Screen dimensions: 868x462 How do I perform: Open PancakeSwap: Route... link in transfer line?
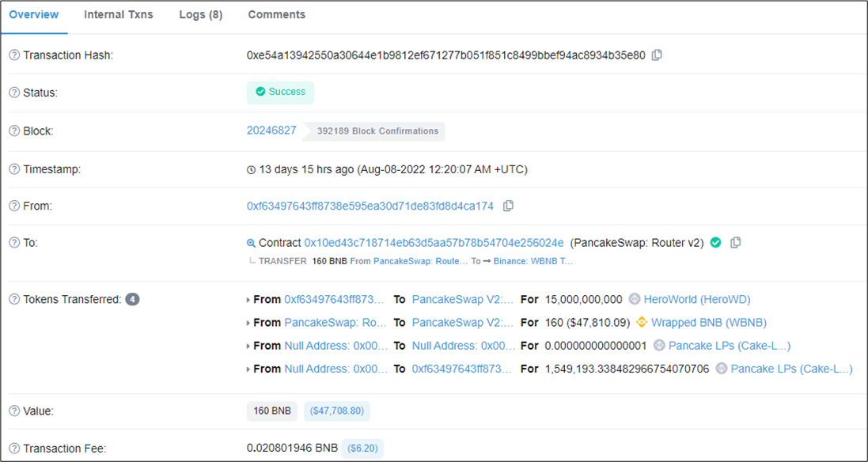pyautogui.click(x=421, y=261)
